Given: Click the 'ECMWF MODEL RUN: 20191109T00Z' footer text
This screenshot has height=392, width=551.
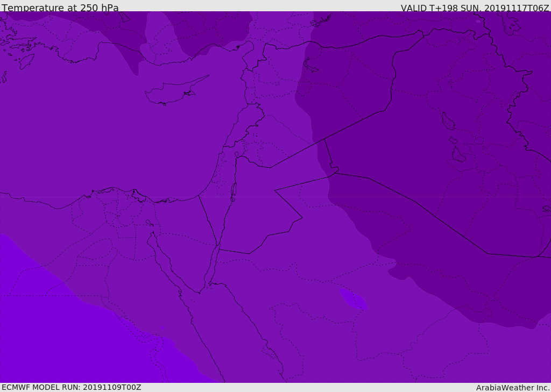Looking at the screenshot, I should click(x=72, y=387).
